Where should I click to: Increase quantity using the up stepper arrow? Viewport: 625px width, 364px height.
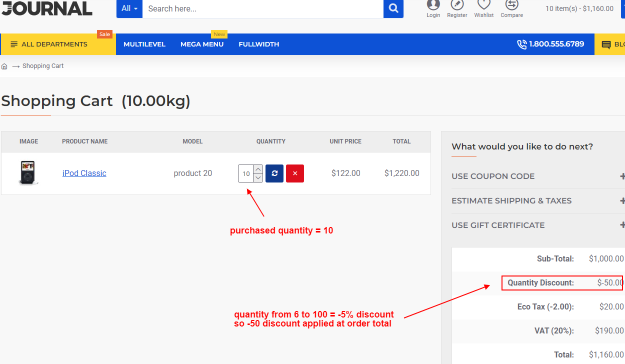pyautogui.click(x=257, y=169)
